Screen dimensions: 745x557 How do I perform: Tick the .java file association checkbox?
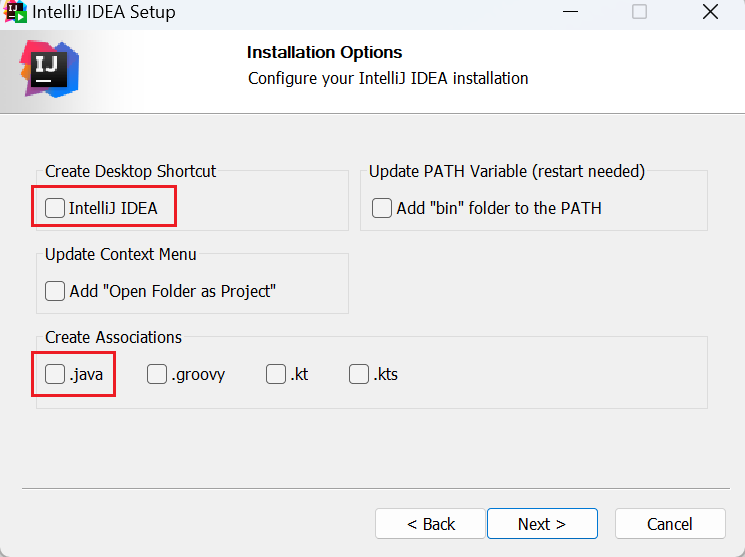[55, 374]
